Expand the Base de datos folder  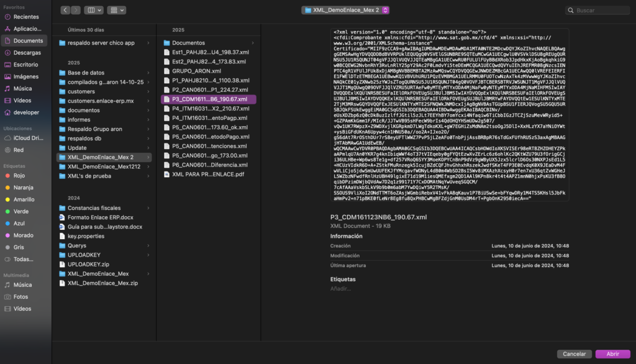pos(148,73)
